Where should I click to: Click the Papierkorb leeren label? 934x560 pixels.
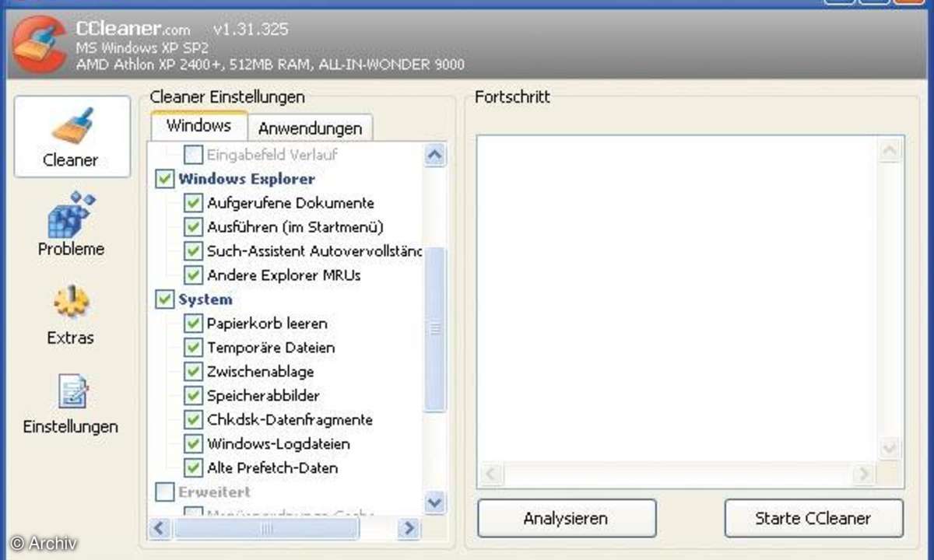267,324
